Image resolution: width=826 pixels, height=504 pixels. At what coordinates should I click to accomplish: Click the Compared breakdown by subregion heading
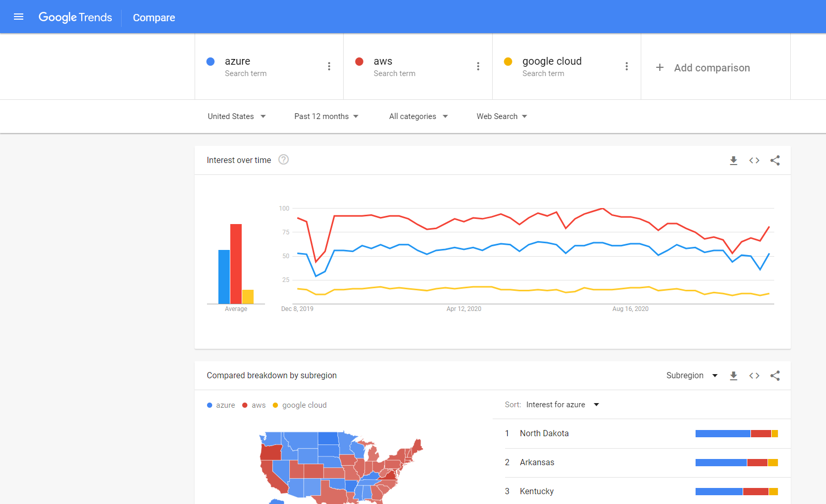pyautogui.click(x=272, y=376)
